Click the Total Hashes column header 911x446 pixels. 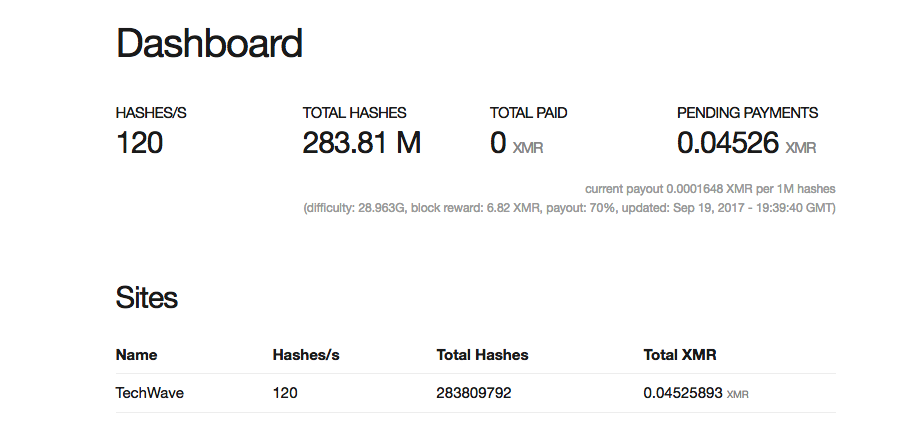pyautogui.click(x=482, y=355)
